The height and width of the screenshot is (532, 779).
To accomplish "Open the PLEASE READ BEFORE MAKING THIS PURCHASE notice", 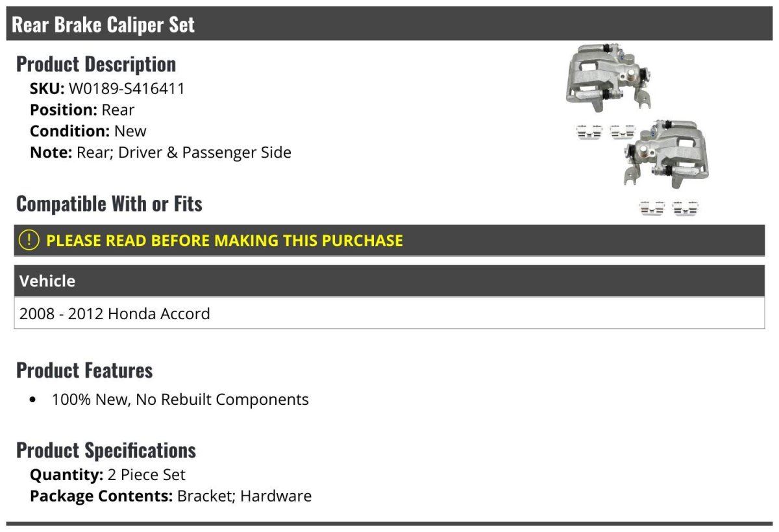I will coord(225,241).
